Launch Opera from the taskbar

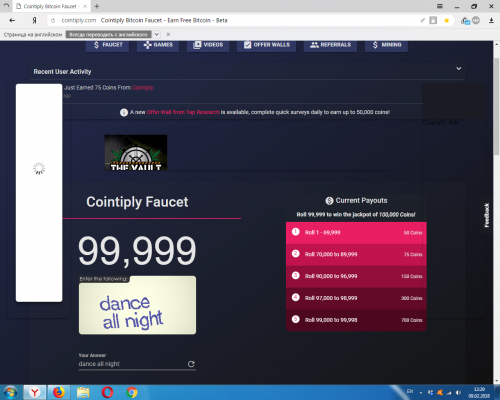(107, 392)
